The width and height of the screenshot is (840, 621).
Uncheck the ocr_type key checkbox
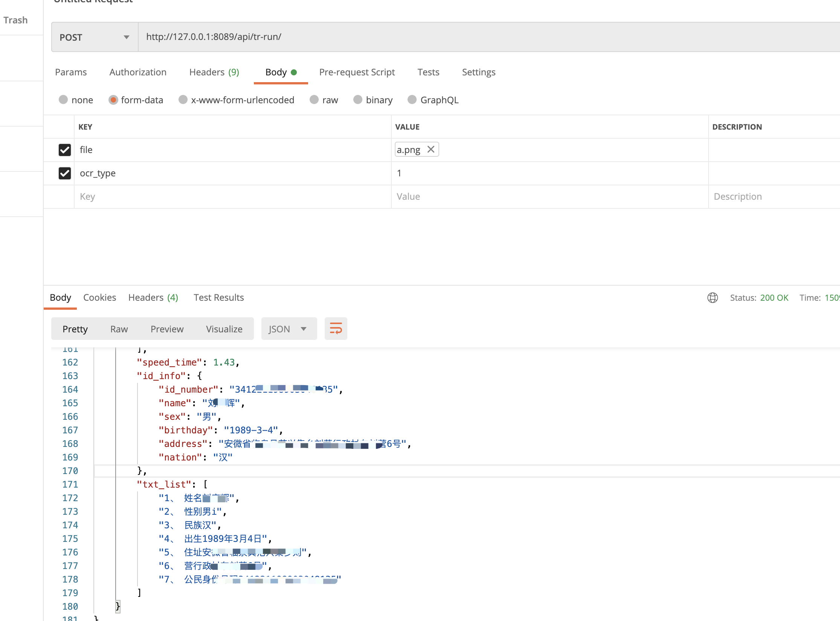tap(65, 173)
